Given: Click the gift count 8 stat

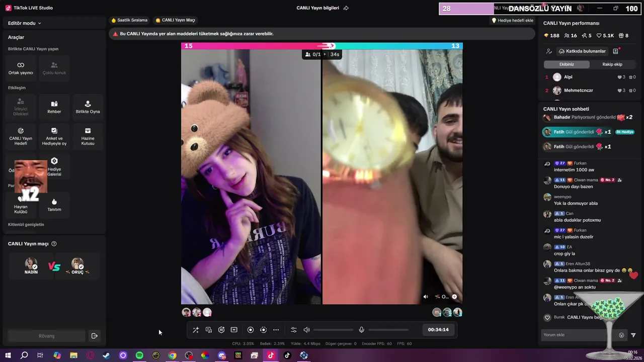Looking at the screenshot, I should 624,36.
